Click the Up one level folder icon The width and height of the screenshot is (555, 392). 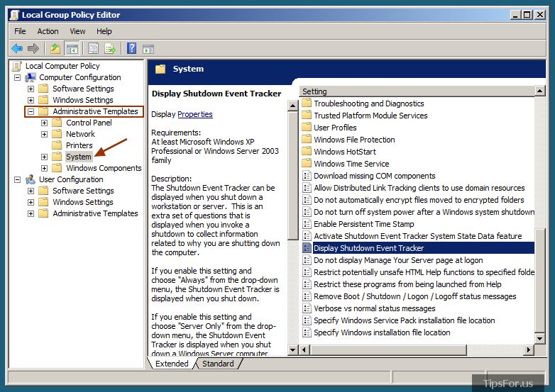coord(55,48)
